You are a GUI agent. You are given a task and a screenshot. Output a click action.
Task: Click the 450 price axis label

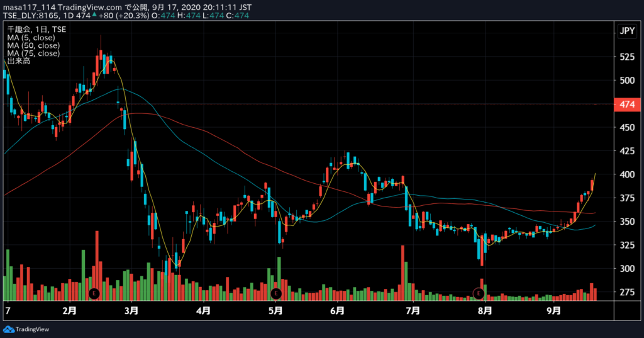click(627, 128)
